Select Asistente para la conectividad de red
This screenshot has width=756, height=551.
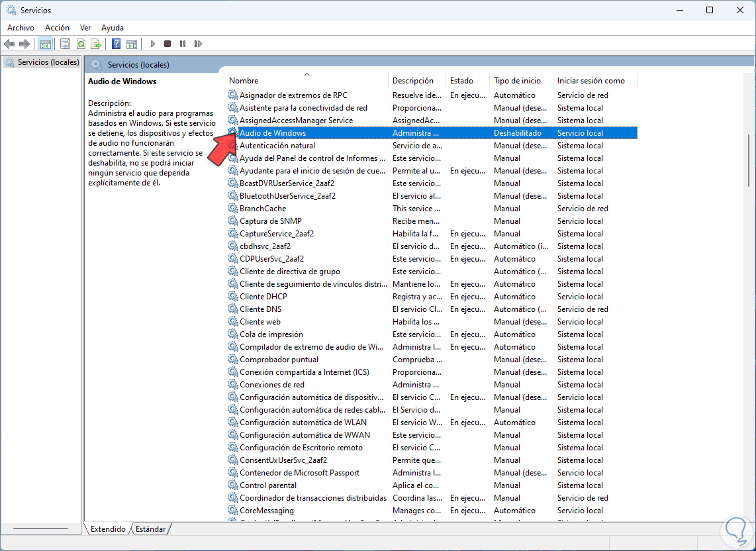(432, 107)
